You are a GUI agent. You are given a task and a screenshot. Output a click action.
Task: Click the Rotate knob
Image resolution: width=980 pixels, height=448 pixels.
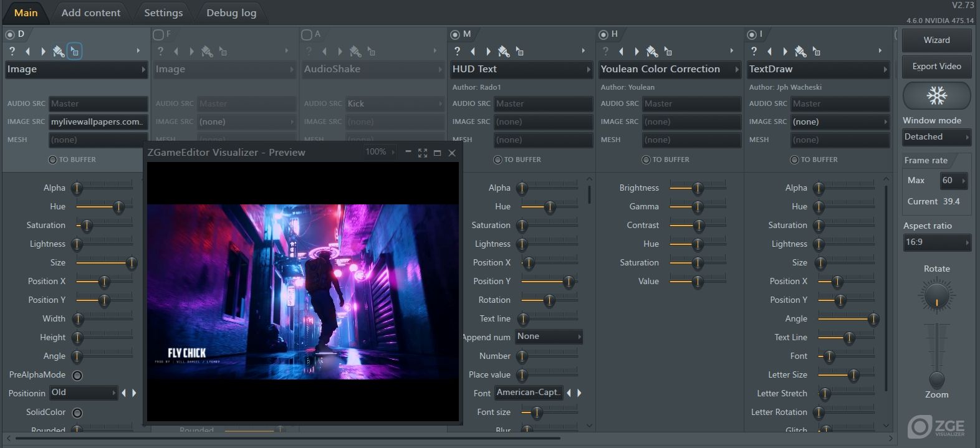[x=936, y=295]
